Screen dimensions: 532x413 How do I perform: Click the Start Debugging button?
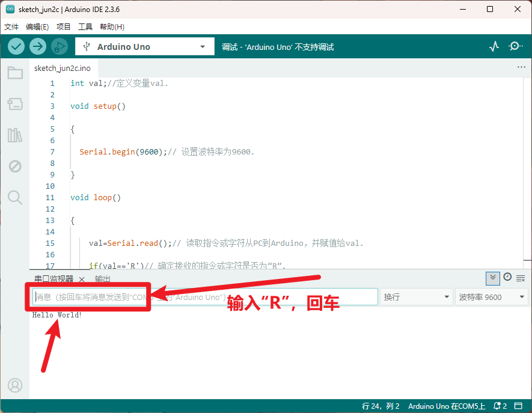click(x=60, y=46)
